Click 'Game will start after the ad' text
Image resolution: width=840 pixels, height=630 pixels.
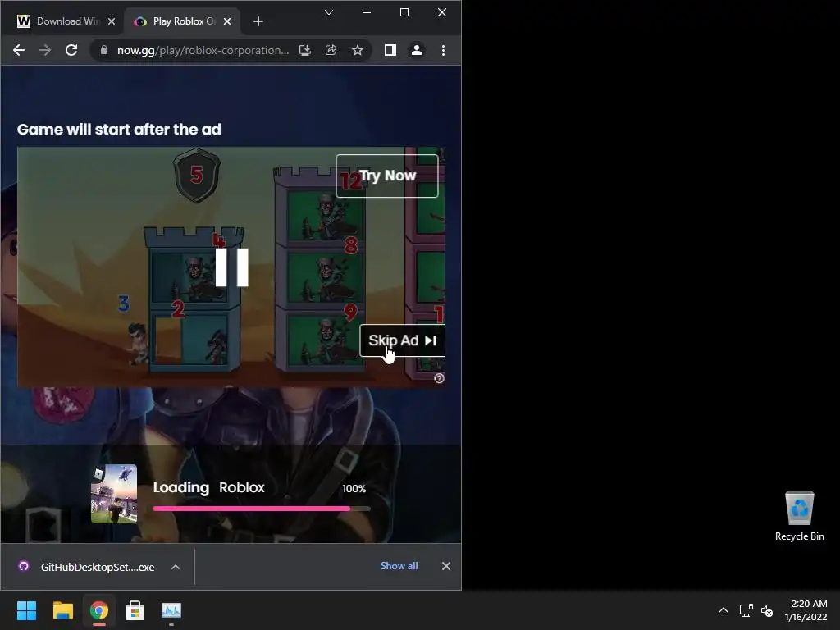coord(119,129)
